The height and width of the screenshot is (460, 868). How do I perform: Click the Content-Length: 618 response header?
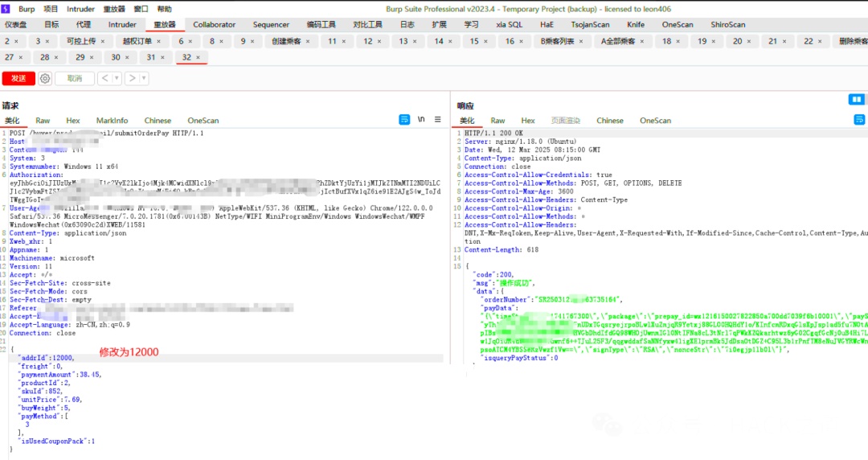point(502,250)
